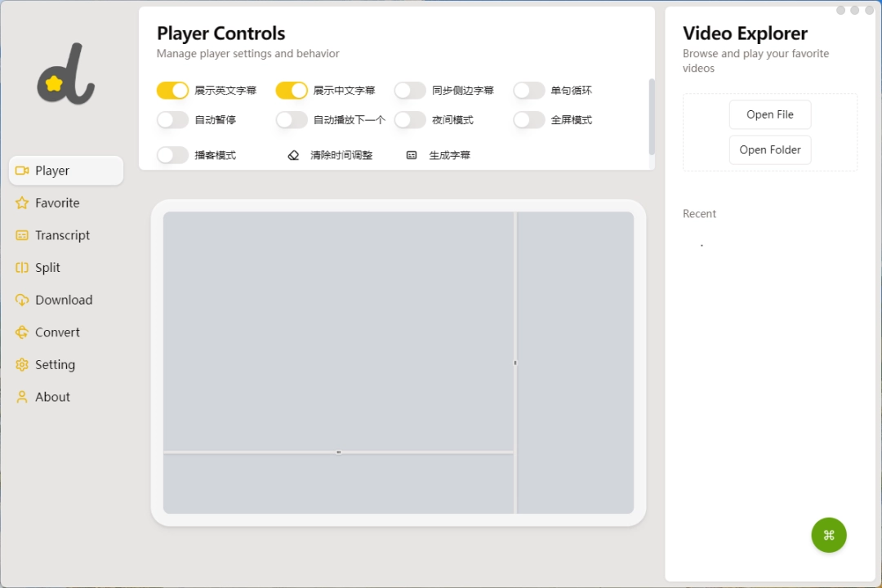
Task: Enable the 夜间模式 night mode switch
Action: coord(410,119)
